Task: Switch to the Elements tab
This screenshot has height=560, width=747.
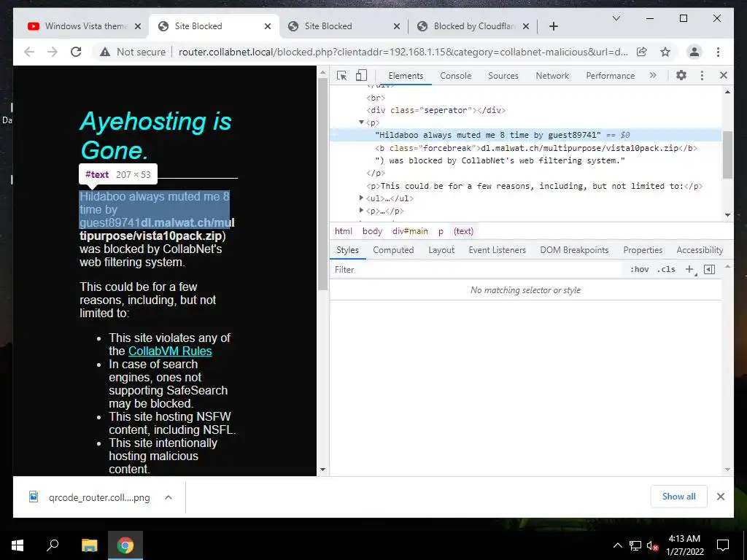Action: (406, 76)
